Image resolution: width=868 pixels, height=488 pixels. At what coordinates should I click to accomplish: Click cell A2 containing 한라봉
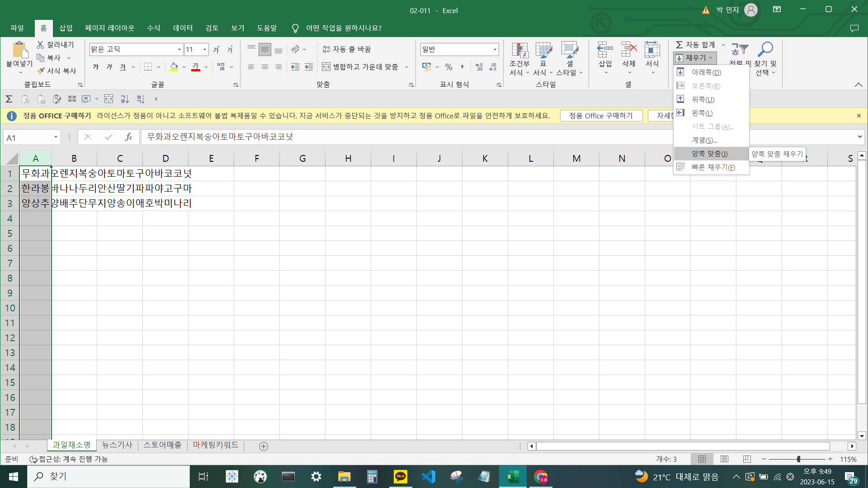pyautogui.click(x=35, y=188)
